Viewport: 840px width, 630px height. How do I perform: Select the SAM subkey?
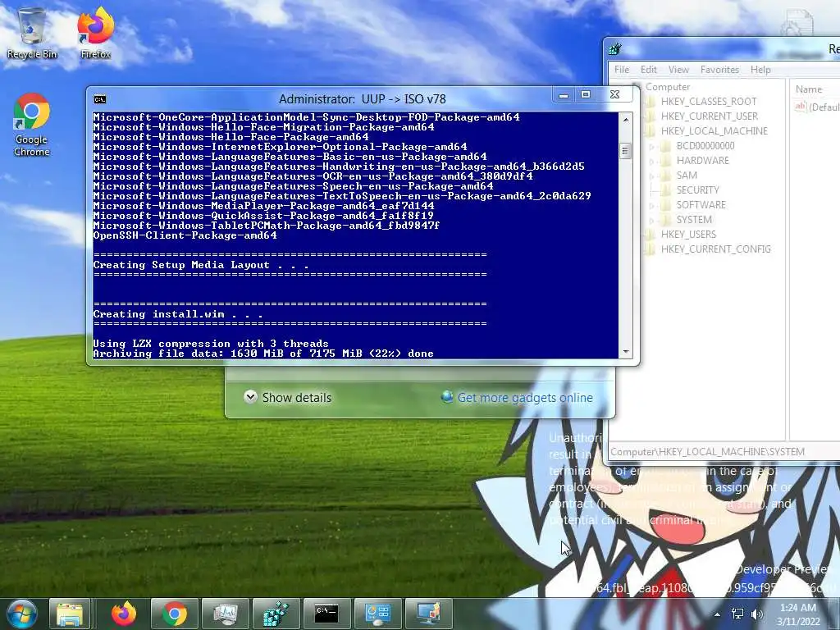[687, 176]
